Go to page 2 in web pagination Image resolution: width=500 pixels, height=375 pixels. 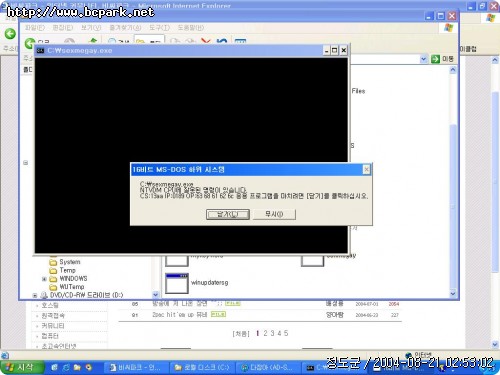click(x=265, y=333)
